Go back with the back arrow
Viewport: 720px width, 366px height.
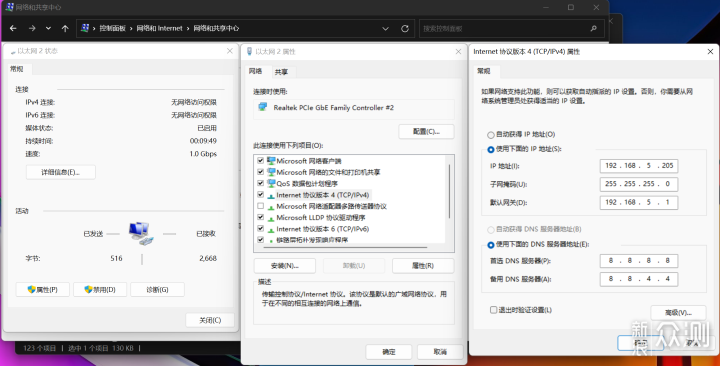[13, 28]
